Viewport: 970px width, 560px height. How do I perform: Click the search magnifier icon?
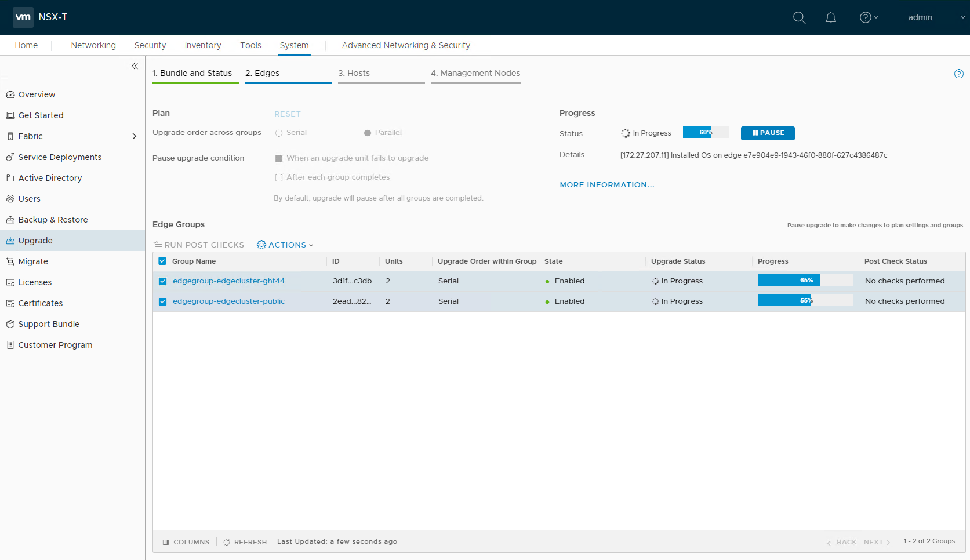pos(799,17)
